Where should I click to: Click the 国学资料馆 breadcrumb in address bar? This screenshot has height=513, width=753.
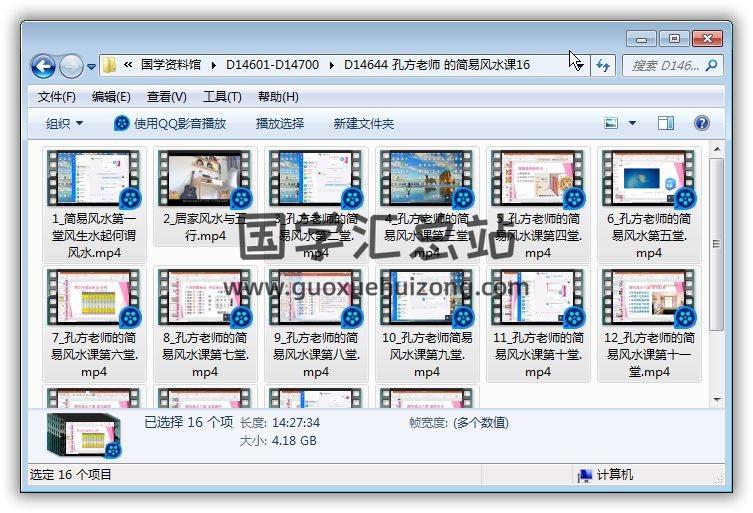(172, 65)
